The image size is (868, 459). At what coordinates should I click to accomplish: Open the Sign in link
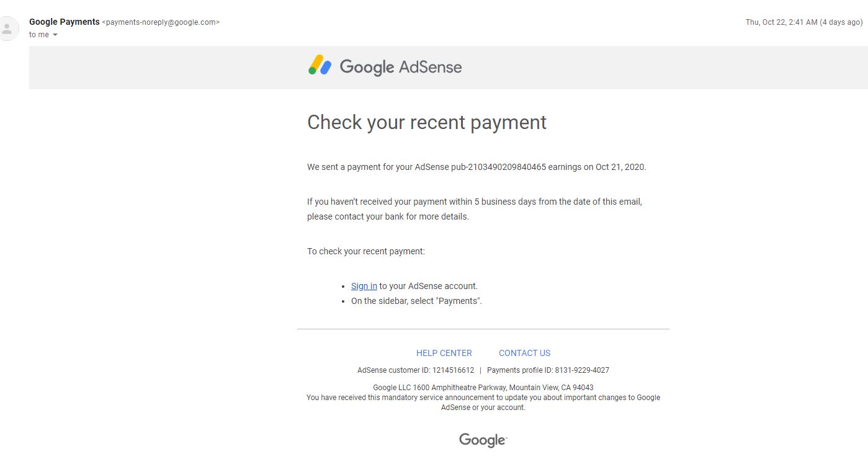click(364, 286)
